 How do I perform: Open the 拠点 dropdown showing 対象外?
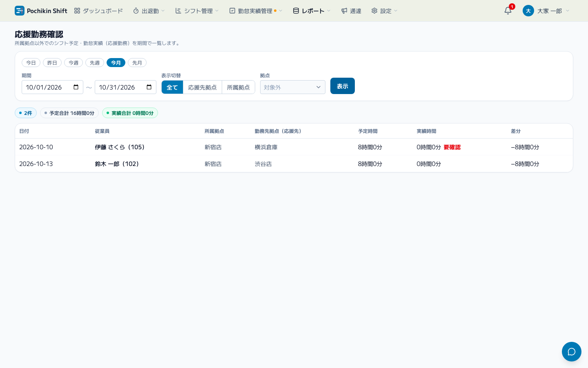[x=293, y=87]
